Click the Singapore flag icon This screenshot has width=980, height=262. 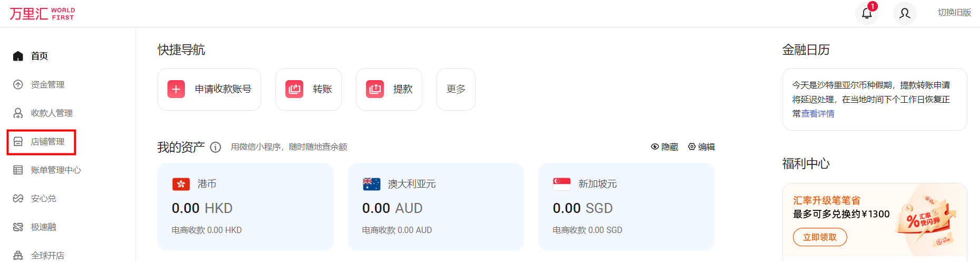(562, 184)
